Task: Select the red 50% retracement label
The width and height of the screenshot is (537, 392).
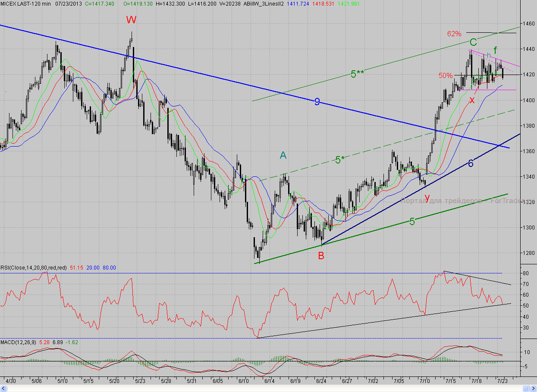Action: coord(446,75)
